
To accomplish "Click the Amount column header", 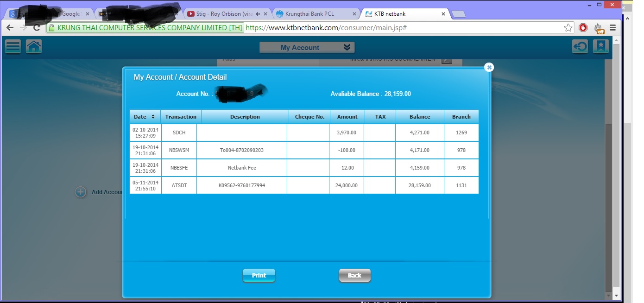I will (347, 117).
